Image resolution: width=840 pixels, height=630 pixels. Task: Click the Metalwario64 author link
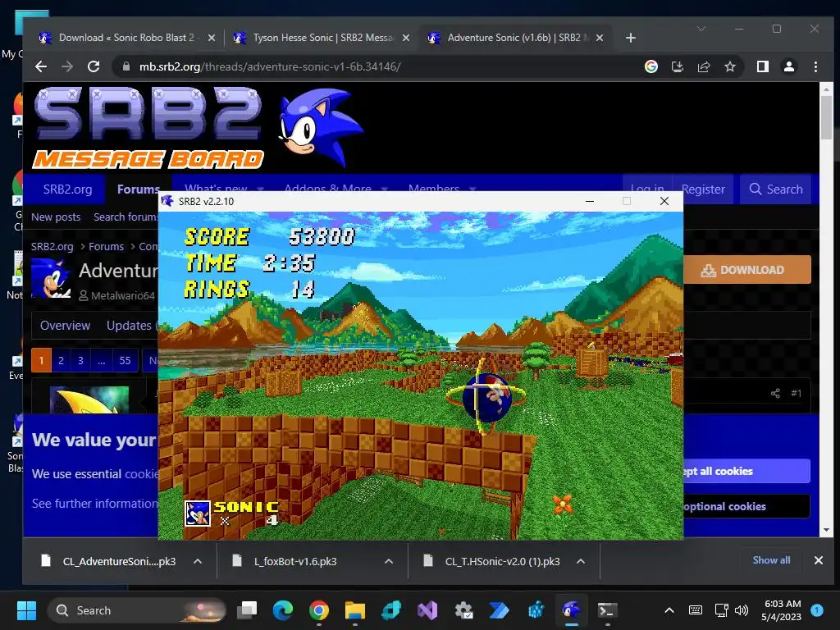(x=123, y=295)
